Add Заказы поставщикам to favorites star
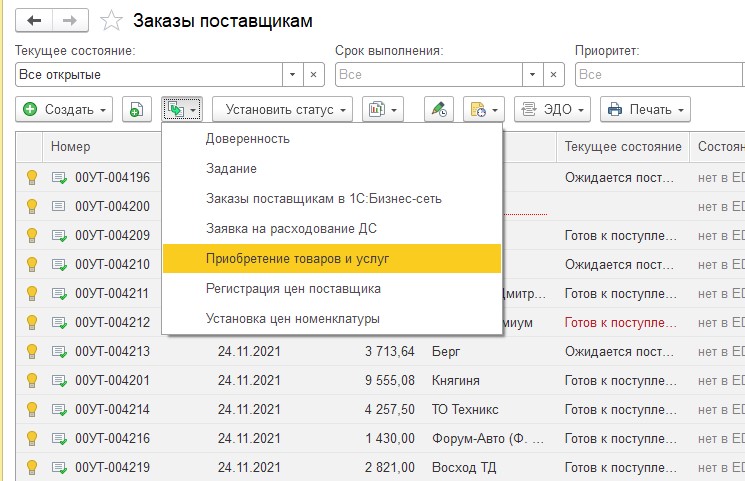This screenshot has width=745, height=481. (x=114, y=21)
